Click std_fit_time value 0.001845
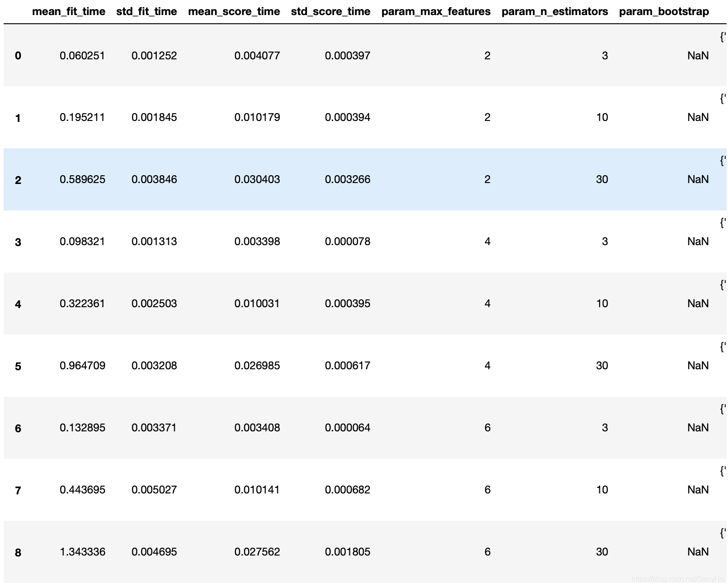Viewport: 728px width, 587px height. point(154,117)
